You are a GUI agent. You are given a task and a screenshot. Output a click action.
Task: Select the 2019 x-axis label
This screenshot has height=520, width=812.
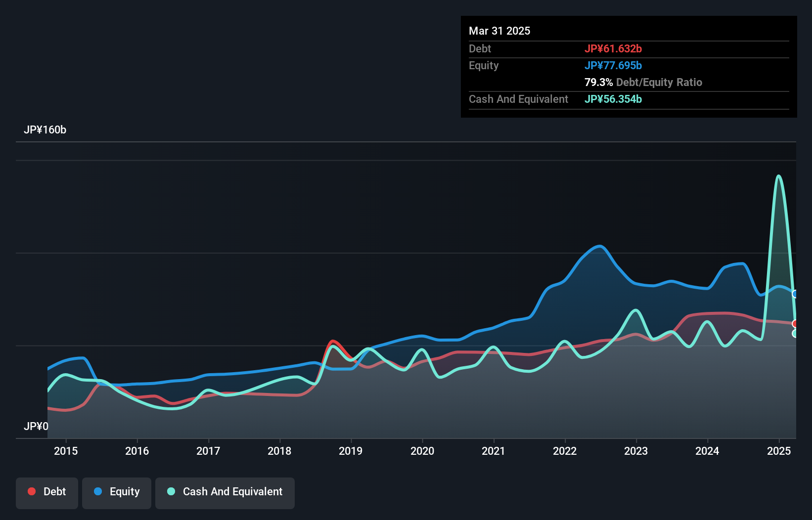point(351,451)
